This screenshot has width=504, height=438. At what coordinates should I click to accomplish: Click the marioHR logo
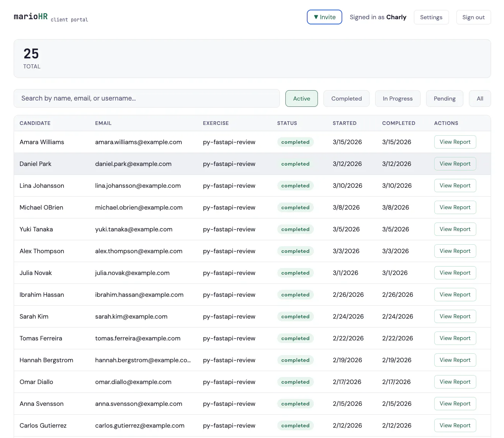31,17
